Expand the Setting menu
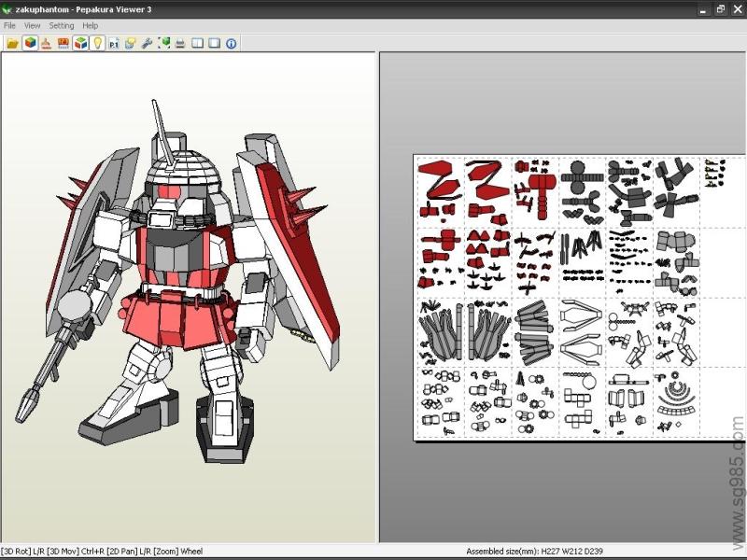Viewport: 747px width, 560px height. pyautogui.click(x=61, y=26)
